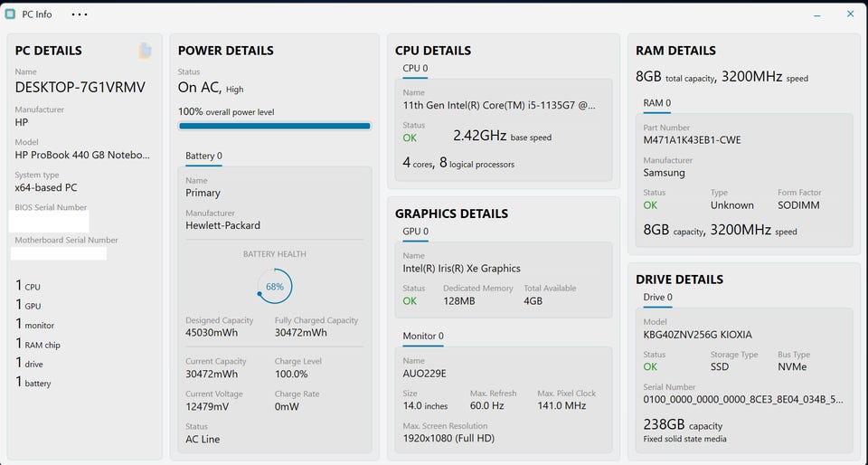The width and height of the screenshot is (868, 465).
Task: Click the redacted Motherboard Serial Number field
Action: pyautogui.click(x=59, y=253)
